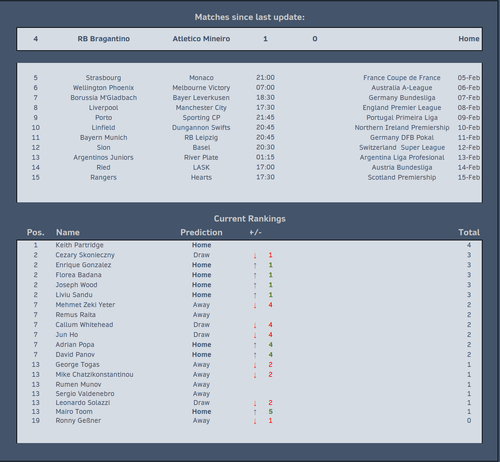Click Manchester City in fixture 8
The image size is (500, 462).
(x=201, y=108)
